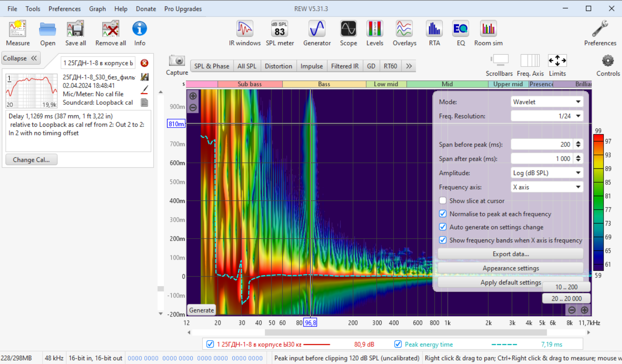This screenshot has width=622, height=364.
Task: Uncheck Show frequency bands checkbox
Action: point(443,240)
